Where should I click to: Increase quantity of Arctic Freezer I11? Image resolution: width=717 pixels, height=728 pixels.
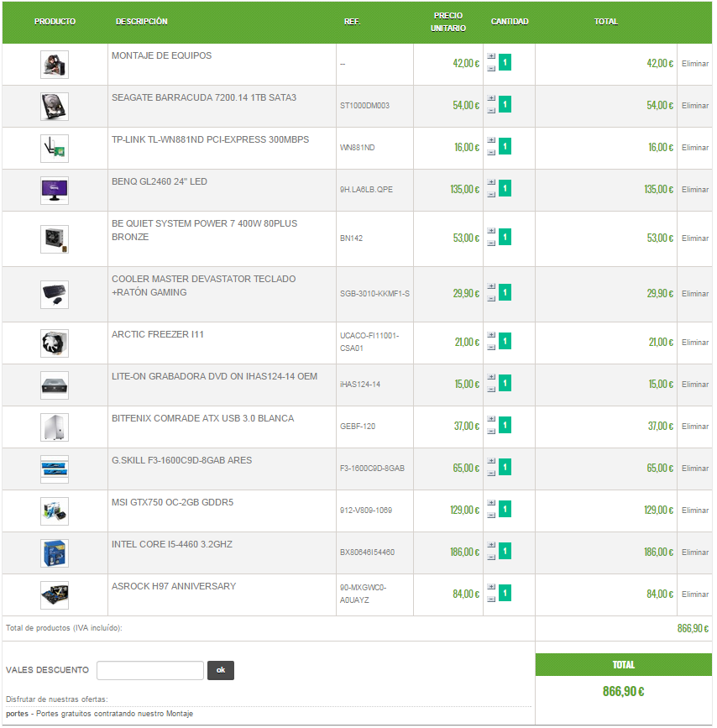coord(491,335)
